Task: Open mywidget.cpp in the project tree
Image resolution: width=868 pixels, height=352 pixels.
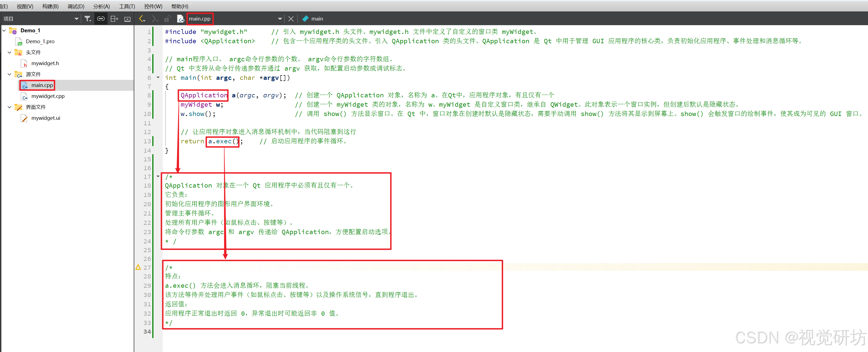Action: pyautogui.click(x=48, y=96)
